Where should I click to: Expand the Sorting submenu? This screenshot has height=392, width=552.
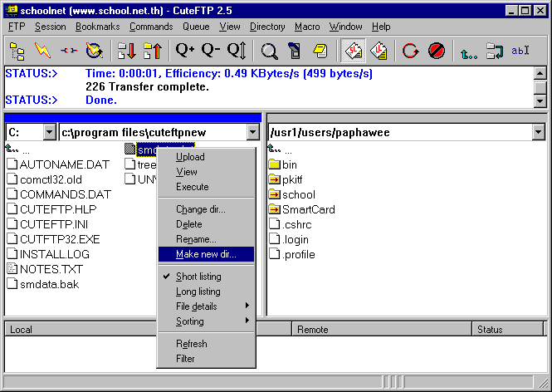(206, 321)
